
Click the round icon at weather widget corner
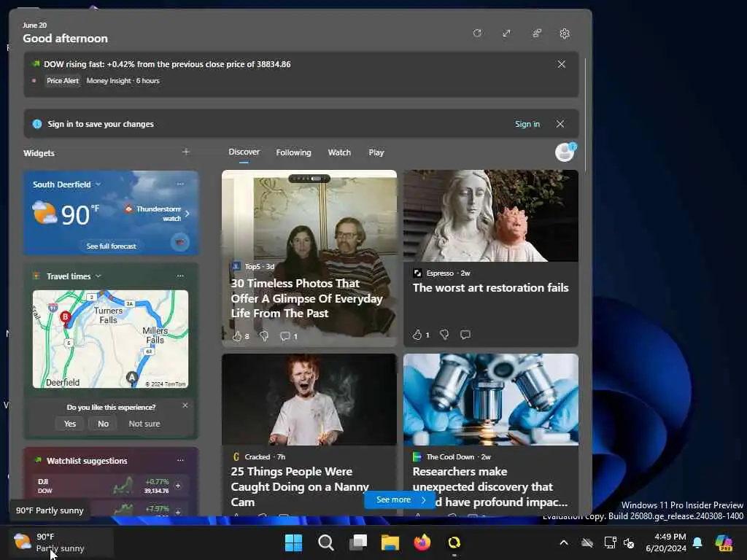click(x=179, y=242)
